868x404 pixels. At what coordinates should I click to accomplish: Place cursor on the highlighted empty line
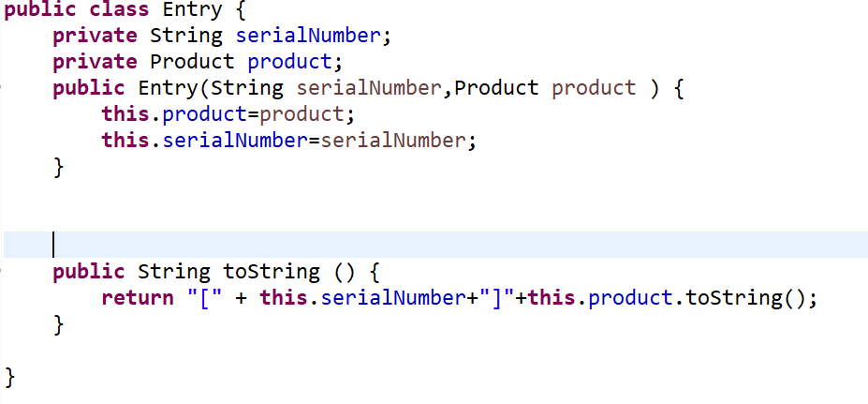[281, 245]
